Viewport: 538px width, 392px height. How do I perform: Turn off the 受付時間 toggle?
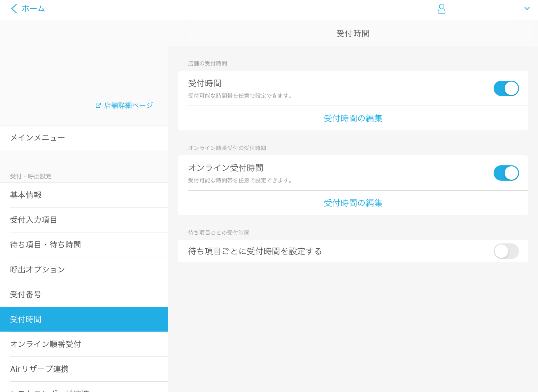point(506,88)
